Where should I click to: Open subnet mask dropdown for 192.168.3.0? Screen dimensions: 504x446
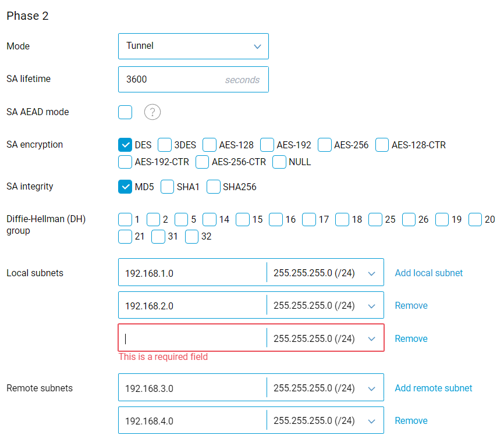[x=324, y=388]
